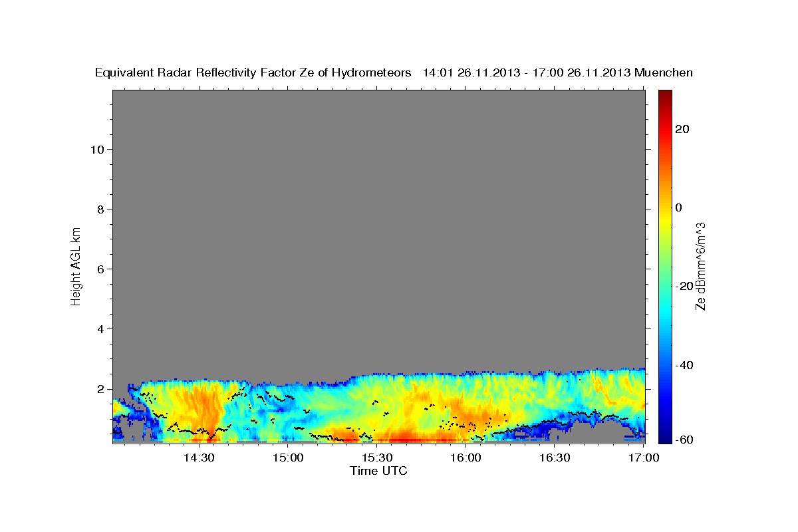Click the 14:30 time tick label
Image resolution: width=798 pixels, height=532 pixels.
coord(199,458)
